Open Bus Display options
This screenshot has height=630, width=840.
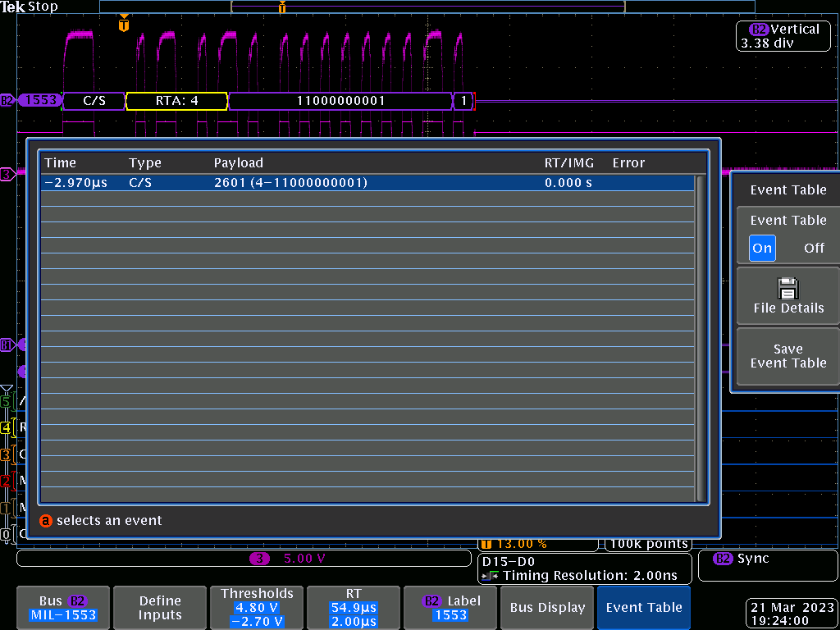547,608
